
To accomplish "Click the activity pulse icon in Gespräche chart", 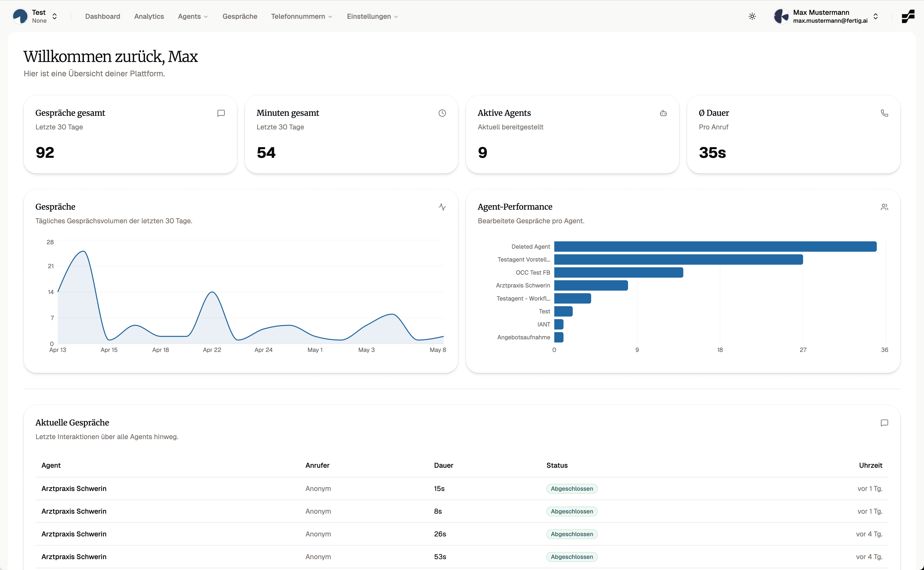I will 442,207.
